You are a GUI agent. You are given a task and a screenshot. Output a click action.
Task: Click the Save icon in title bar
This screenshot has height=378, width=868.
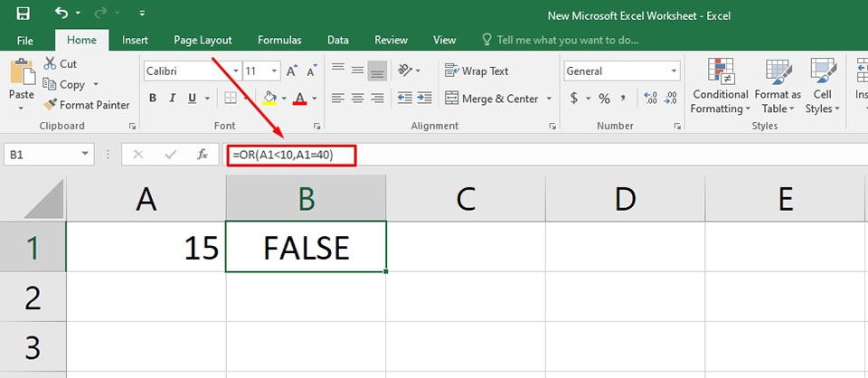24,13
